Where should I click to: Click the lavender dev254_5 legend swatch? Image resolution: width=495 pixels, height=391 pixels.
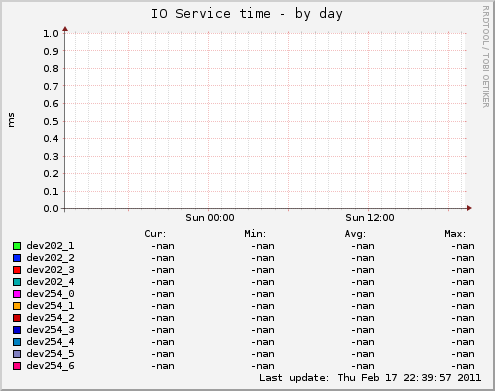tap(17, 354)
